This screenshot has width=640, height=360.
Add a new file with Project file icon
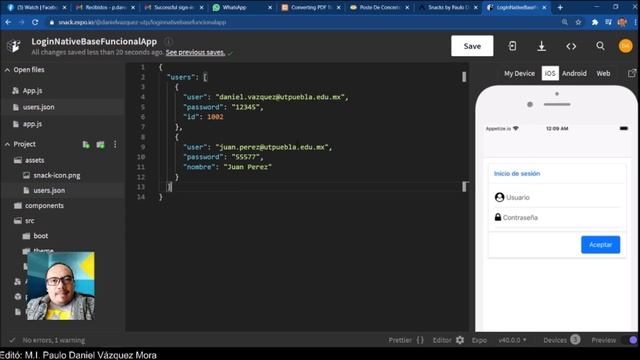click(x=86, y=144)
